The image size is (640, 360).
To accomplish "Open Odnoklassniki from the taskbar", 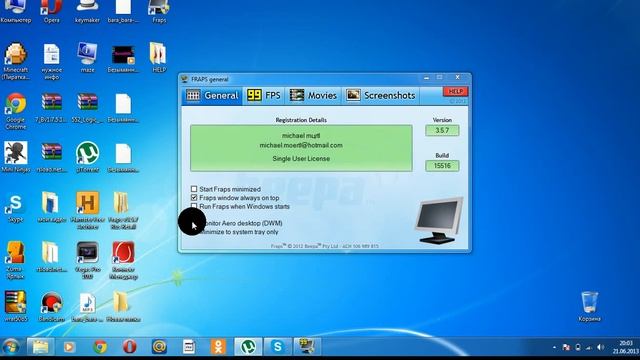I will (x=218, y=347).
